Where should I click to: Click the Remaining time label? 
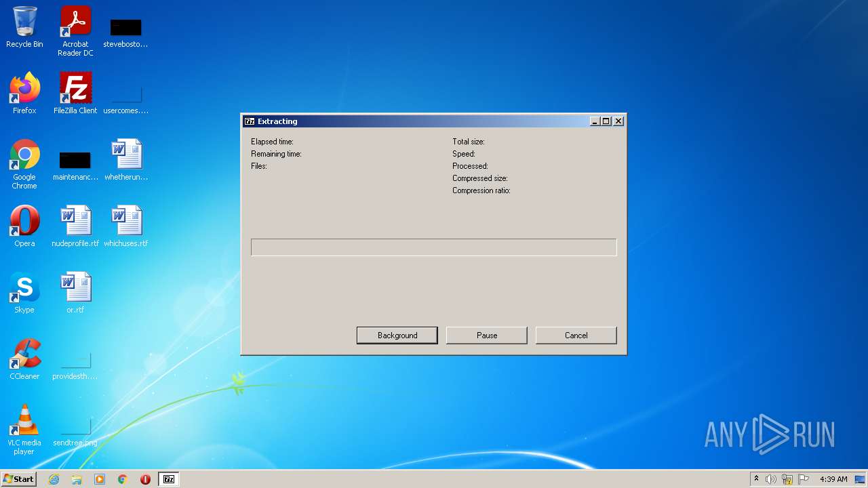click(276, 154)
